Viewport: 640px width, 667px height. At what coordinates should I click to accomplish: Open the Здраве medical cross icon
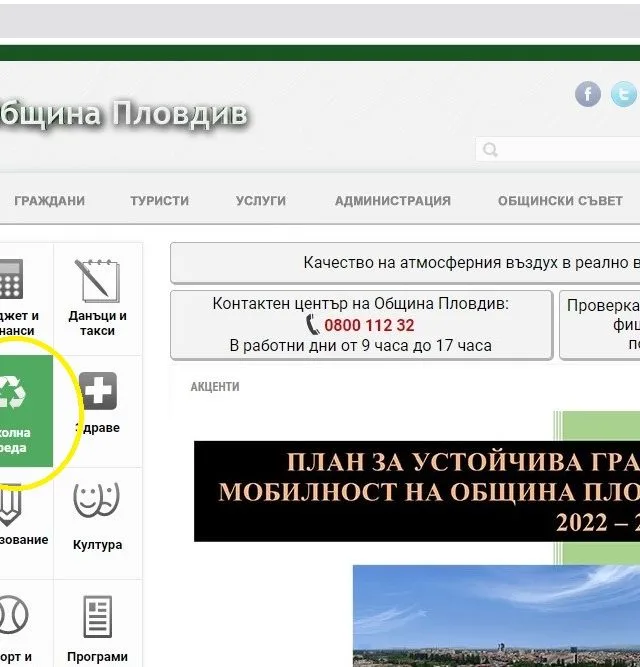[x=98, y=391]
